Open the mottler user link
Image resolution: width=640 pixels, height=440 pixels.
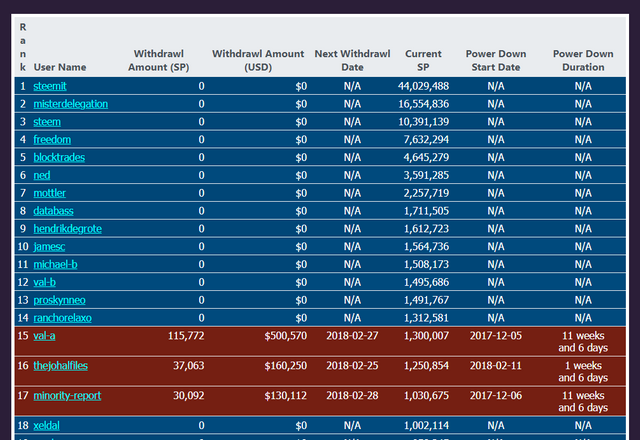[49, 193]
